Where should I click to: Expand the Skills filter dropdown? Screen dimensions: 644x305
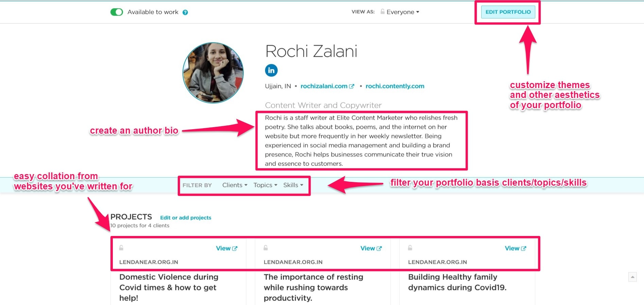click(293, 185)
